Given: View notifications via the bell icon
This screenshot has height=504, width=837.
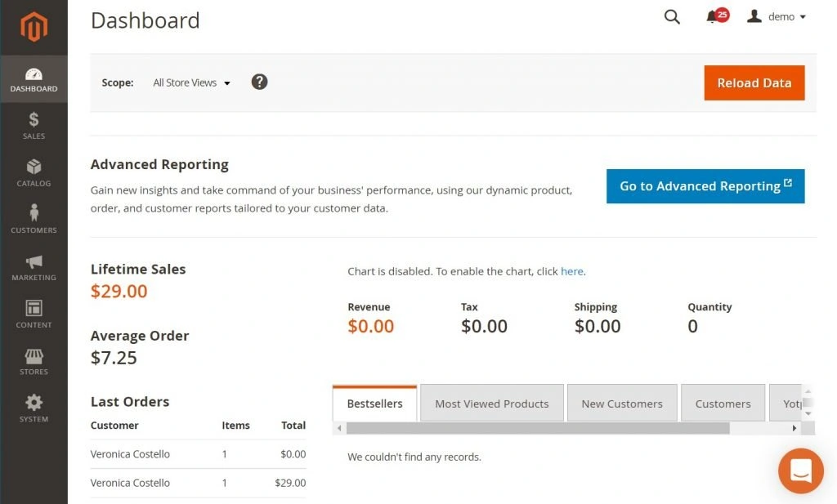Looking at the screenshot, I should (x=710, y=17).
